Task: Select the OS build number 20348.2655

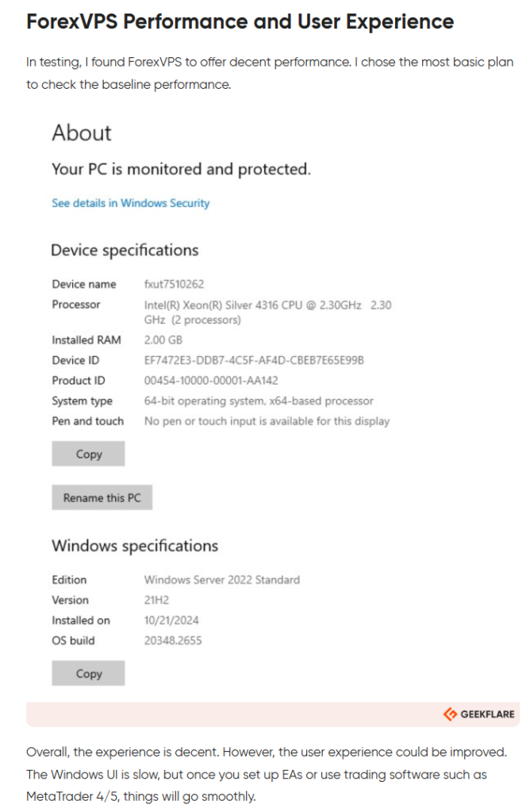Action: tap(173, 641)
